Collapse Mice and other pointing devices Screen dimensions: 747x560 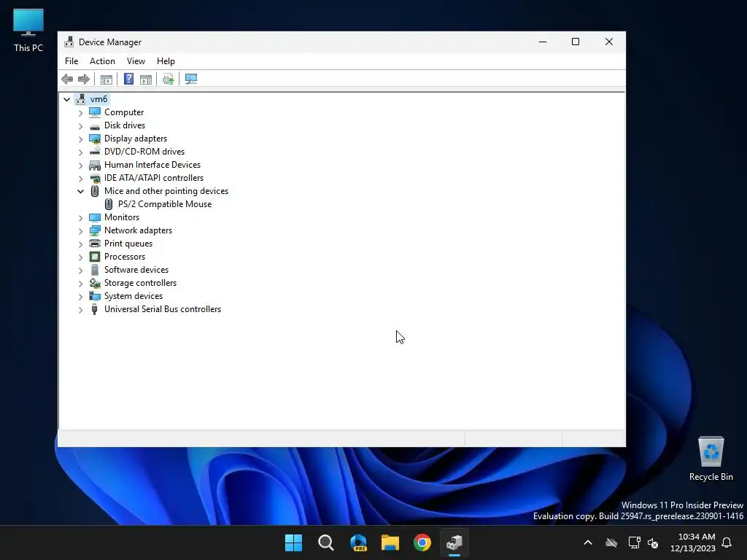pos(80,192)
